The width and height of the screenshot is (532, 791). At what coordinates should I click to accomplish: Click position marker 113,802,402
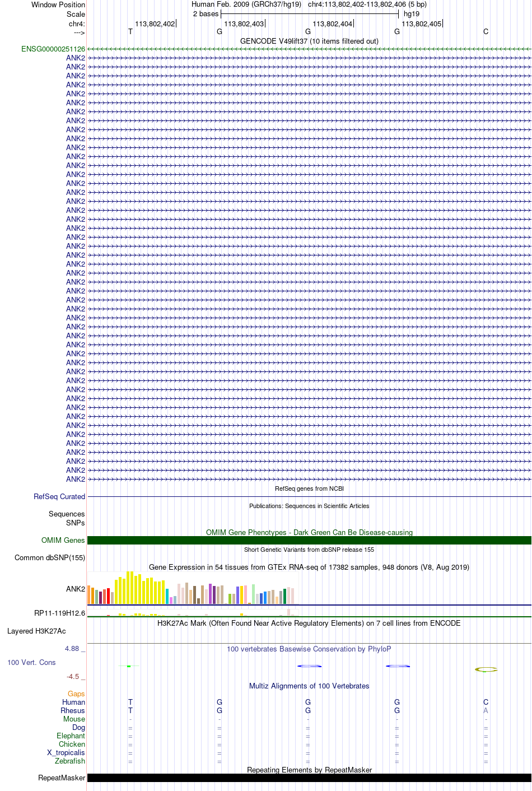point(155,24)
